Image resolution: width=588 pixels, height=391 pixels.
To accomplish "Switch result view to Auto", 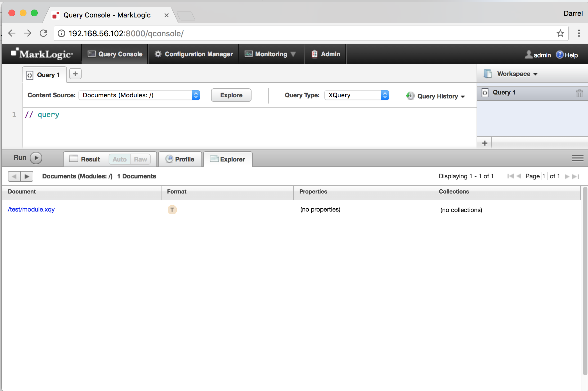I will coord(119,159).
